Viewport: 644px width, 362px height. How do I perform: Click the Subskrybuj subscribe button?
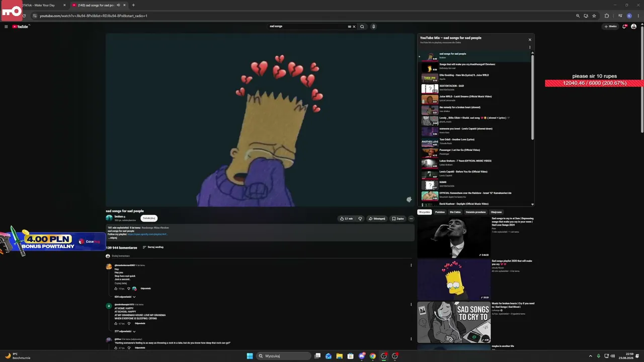[x=149, y=218]
